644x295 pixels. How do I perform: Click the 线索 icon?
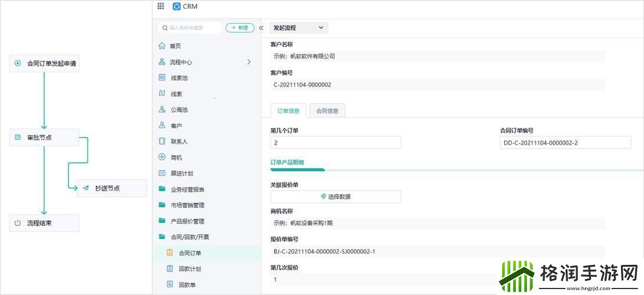click(x=162, y=94)
